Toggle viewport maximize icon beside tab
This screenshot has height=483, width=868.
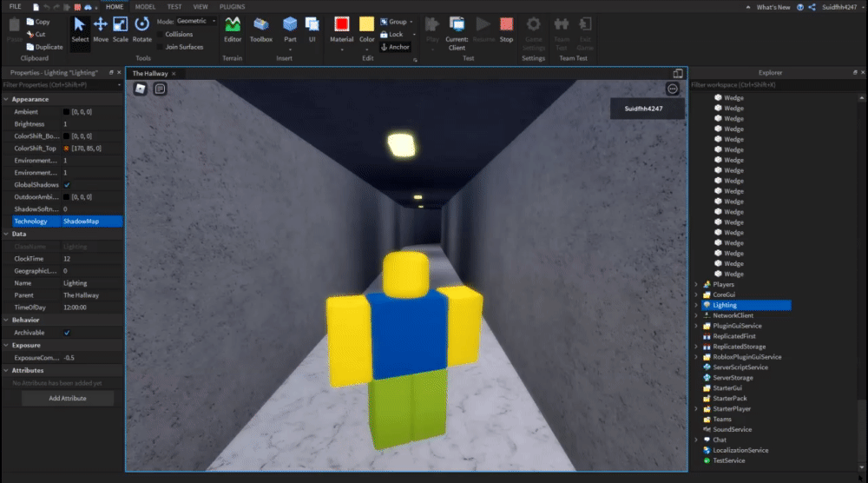678,73
